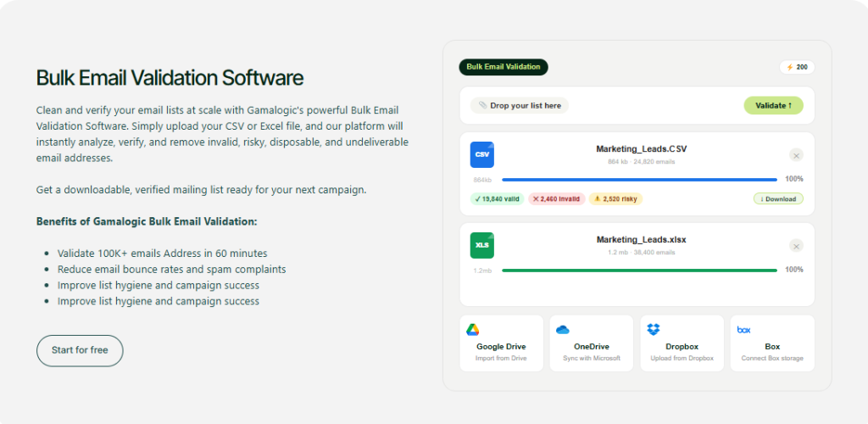Remove the Marketing_Leads.xlsx file with X
Screen dimensions: 868x424
point(796,246)
